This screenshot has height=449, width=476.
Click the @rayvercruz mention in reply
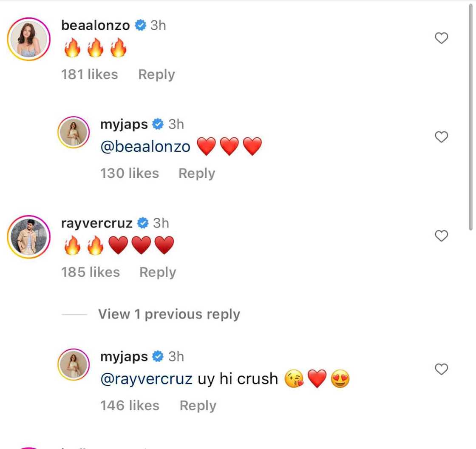tap(147, 378)
